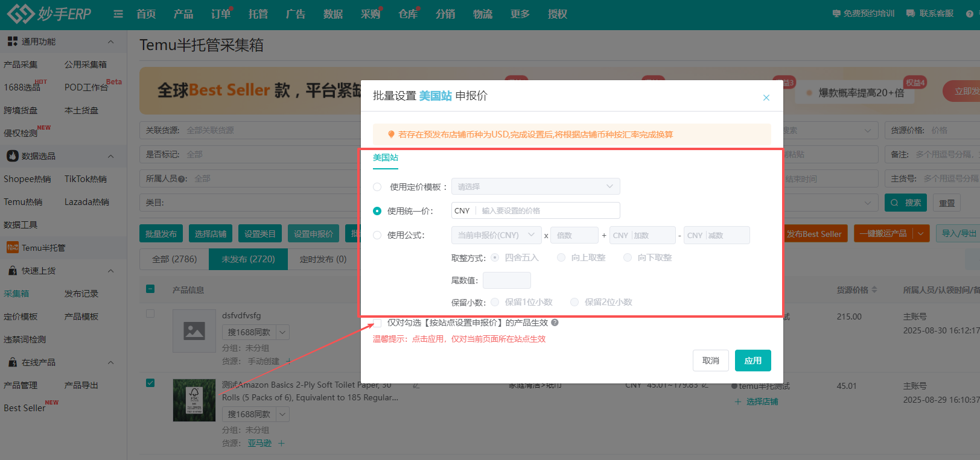Select 保留2位小数 option

coord(574,302)
